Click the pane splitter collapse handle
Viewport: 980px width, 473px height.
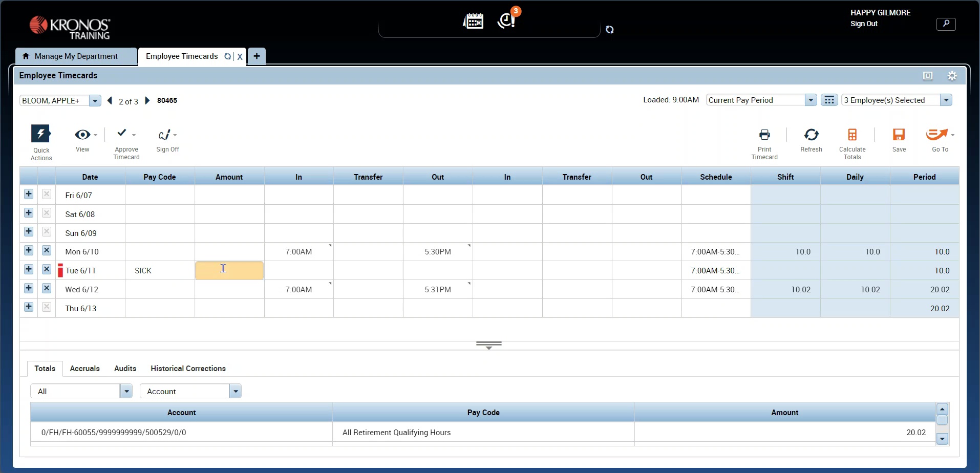[x=488, y=345]
